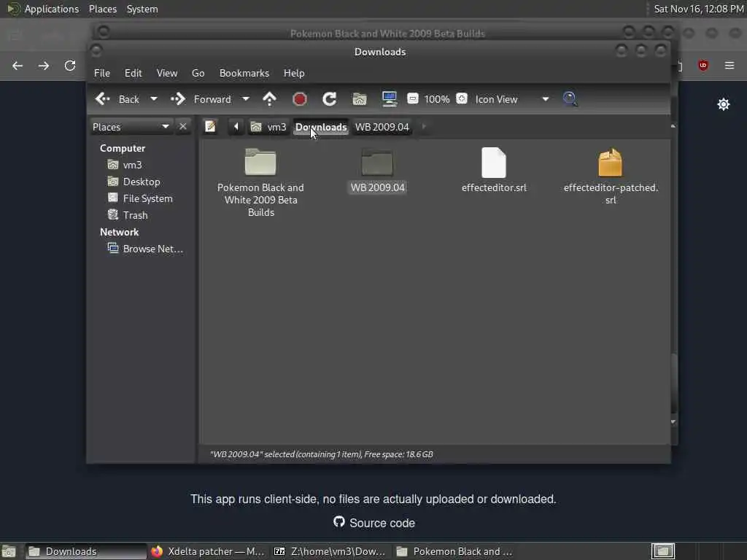Open the Forward history dropdown arrow
The width and height of the screenshot is (747, 560).
245,99
